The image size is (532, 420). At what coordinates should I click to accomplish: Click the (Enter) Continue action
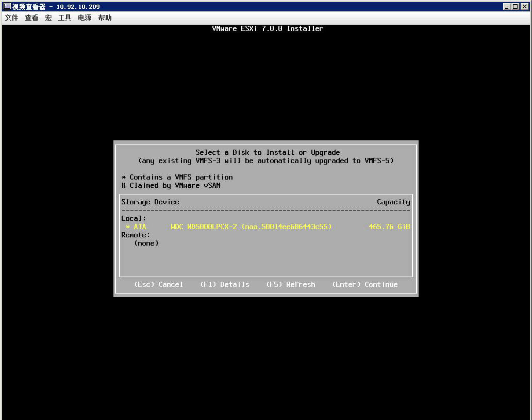[x=364, y=284]
